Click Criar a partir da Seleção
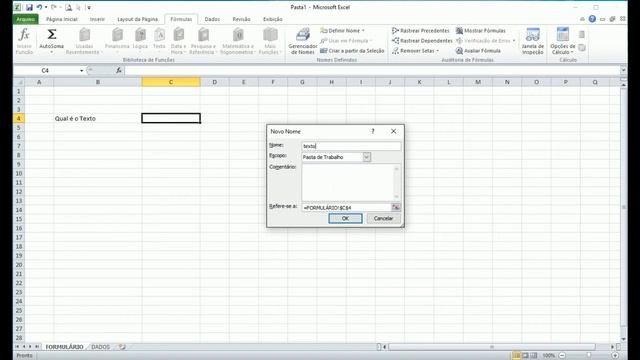The height and width of the screenshot is (360, 640). [352, 51]
